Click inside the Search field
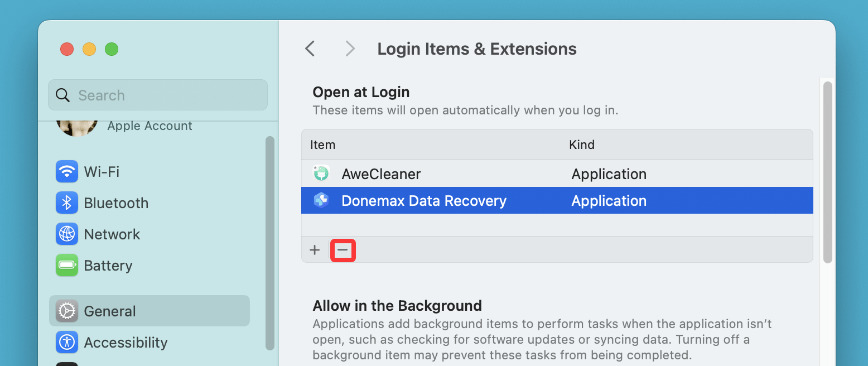 [x=157, y=95]
